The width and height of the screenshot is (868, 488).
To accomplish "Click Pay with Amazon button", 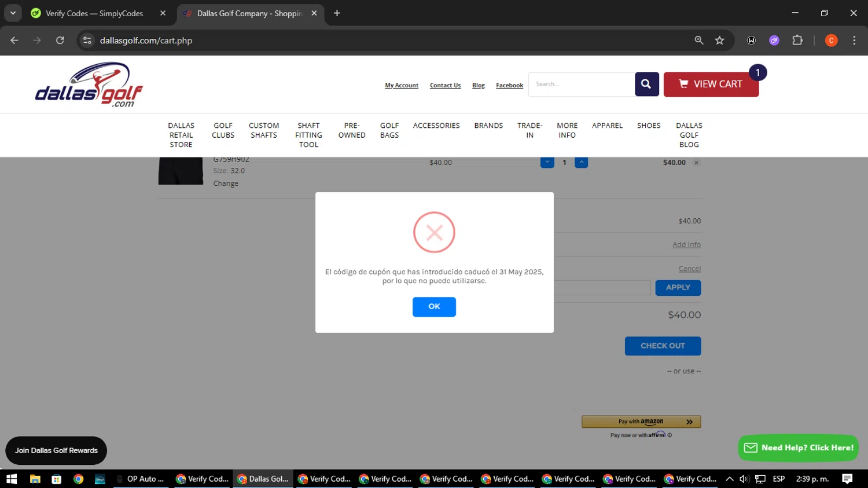I will [x=641, y=422].
